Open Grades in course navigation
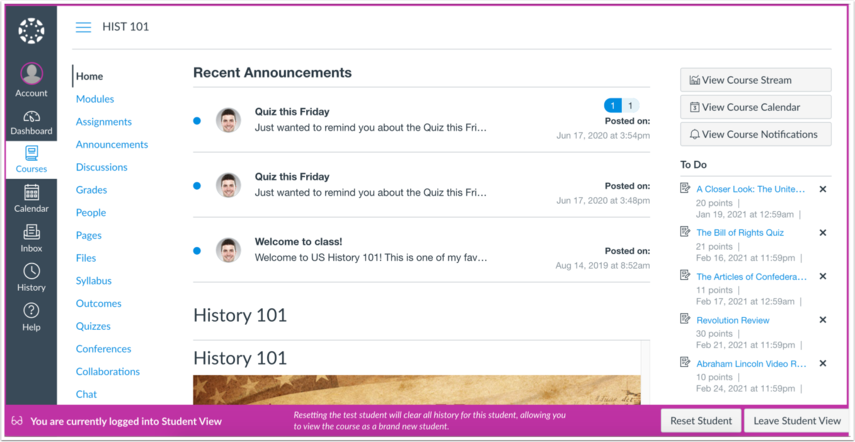855x442 pixels. pyautogui.click(x=92, y=190)
